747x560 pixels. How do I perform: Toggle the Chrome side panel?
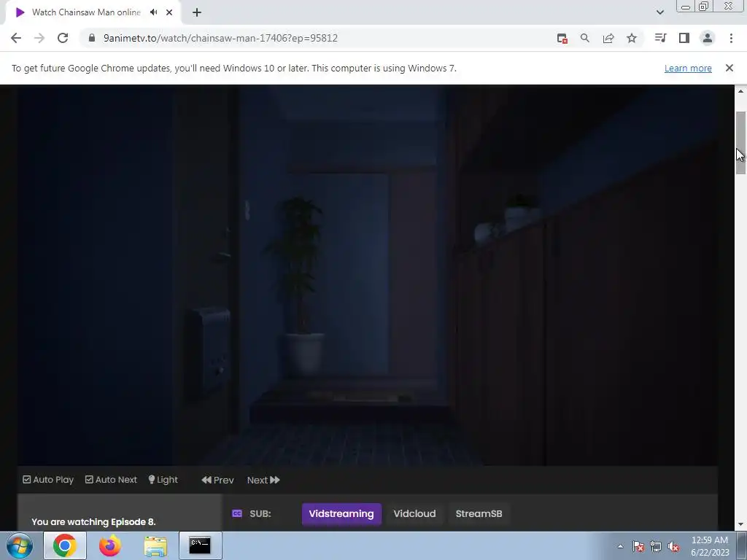tap(684, 38)
